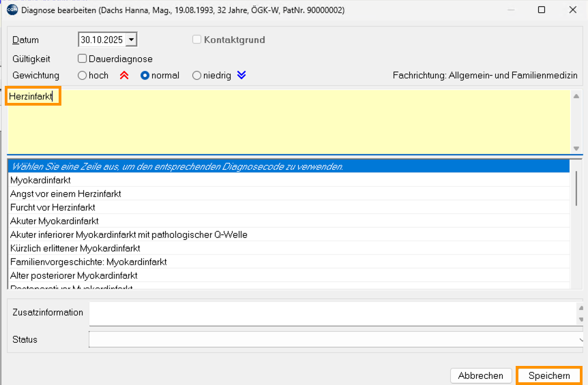Click the red double up arrow icon
The width and height of the screenshot is (588, 385).
pyautogui.click(x=124, y=76)
